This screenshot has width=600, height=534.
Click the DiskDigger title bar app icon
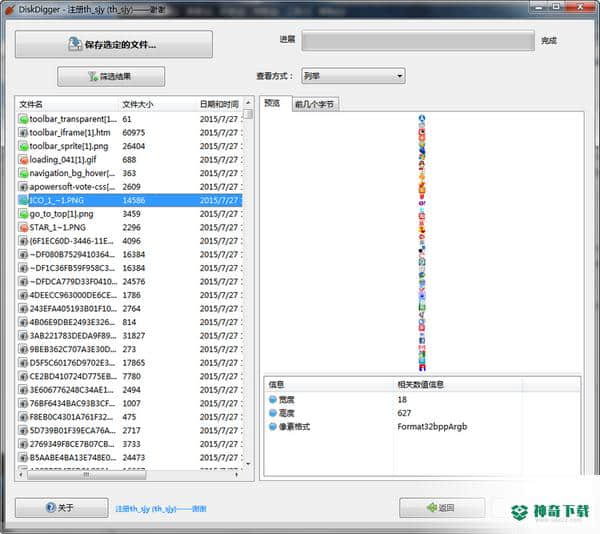pyautogui.click(x=10, y=9)
